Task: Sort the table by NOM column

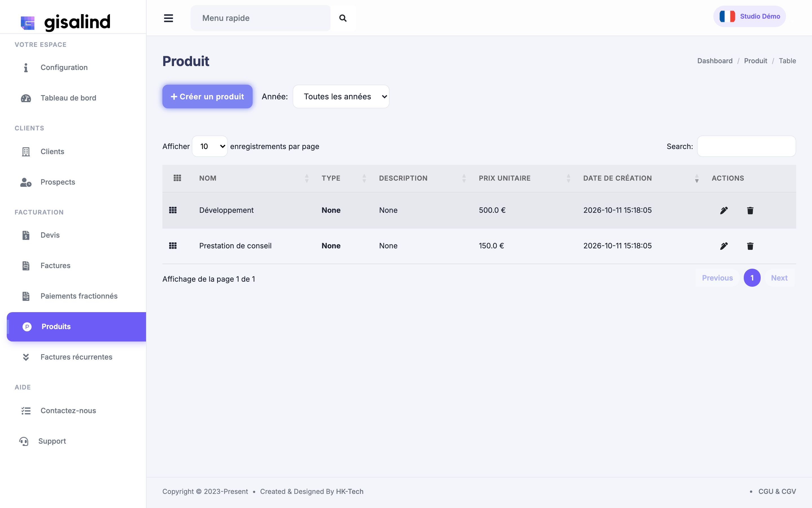Action: [253, 178]
